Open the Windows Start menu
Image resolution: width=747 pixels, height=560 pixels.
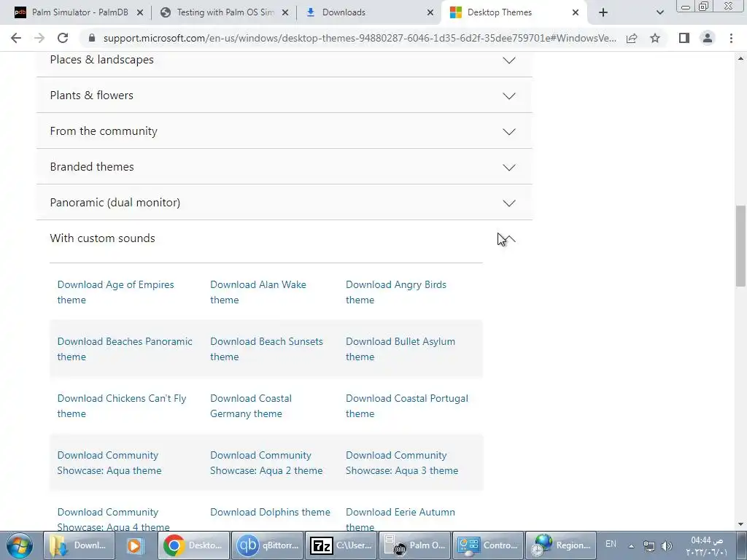click(x=19, y=545)
